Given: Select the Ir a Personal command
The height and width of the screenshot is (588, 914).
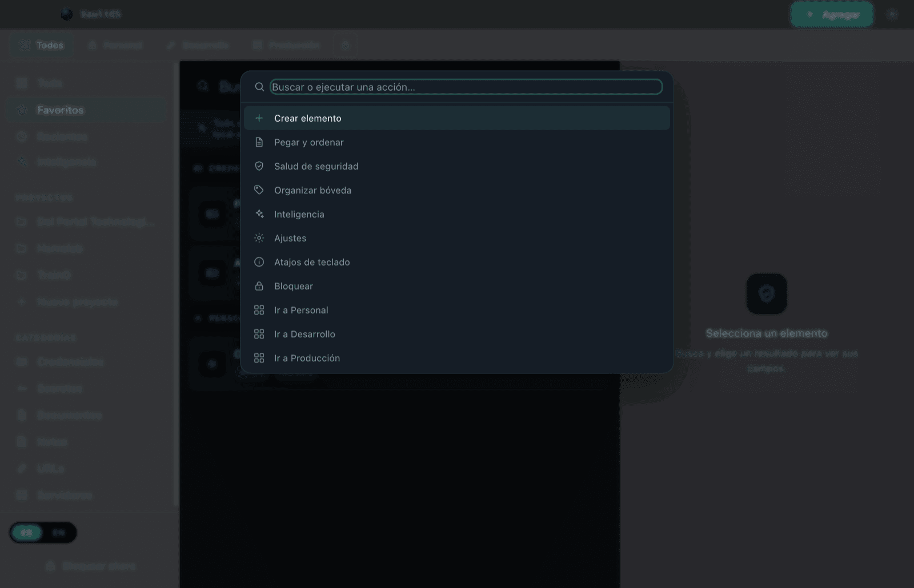Looking at the screenshot, I should [x=456, y=310].
